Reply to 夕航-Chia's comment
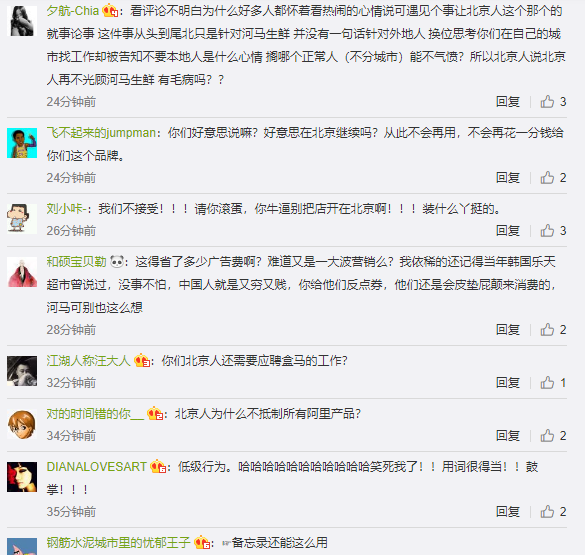 pyautogui.click(x=508, y=101)
